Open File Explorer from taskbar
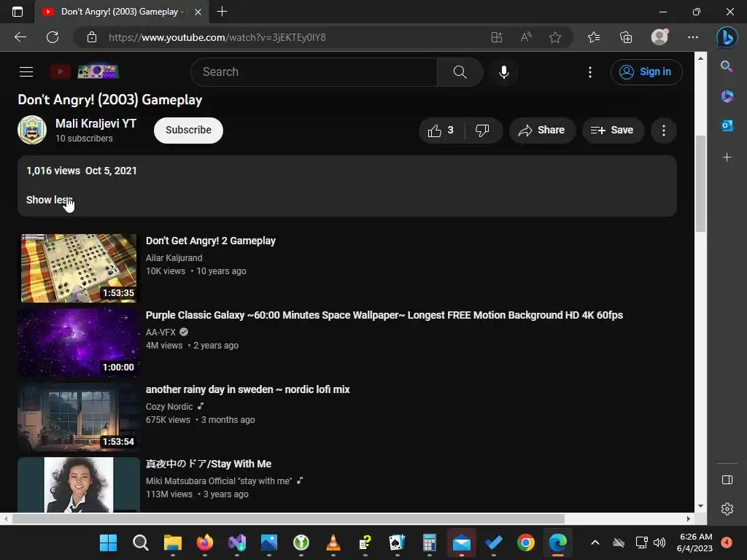747x560 pixels. coord(172,542)
